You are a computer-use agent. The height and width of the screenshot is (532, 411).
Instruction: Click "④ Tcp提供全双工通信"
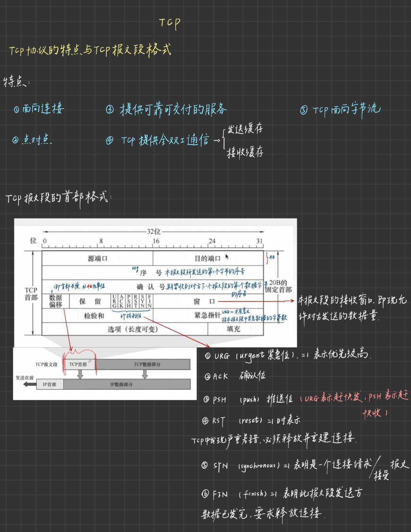pos(157,140)
